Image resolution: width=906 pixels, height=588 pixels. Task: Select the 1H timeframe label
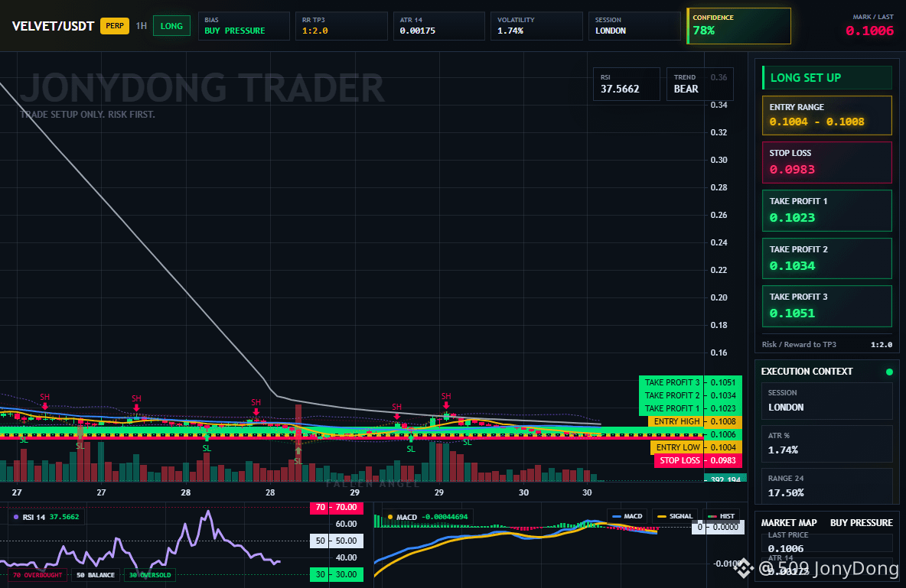tap(141, 26)
